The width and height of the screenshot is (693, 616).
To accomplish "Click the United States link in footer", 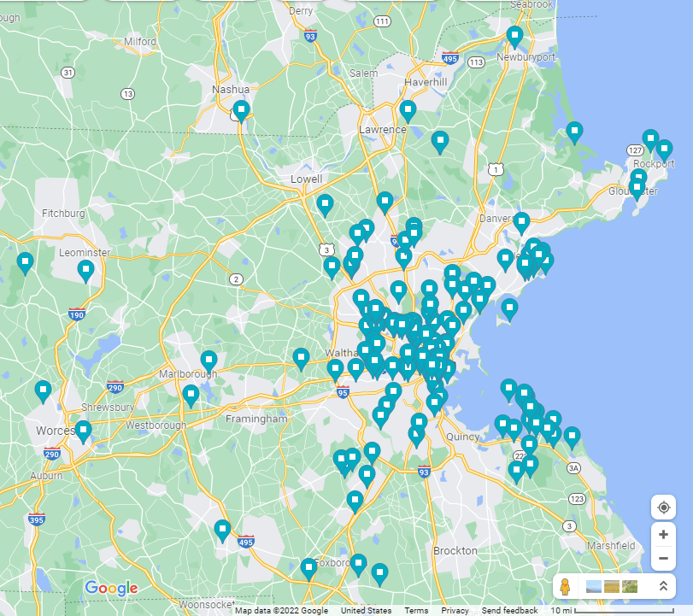I will (x=366, y=610).
